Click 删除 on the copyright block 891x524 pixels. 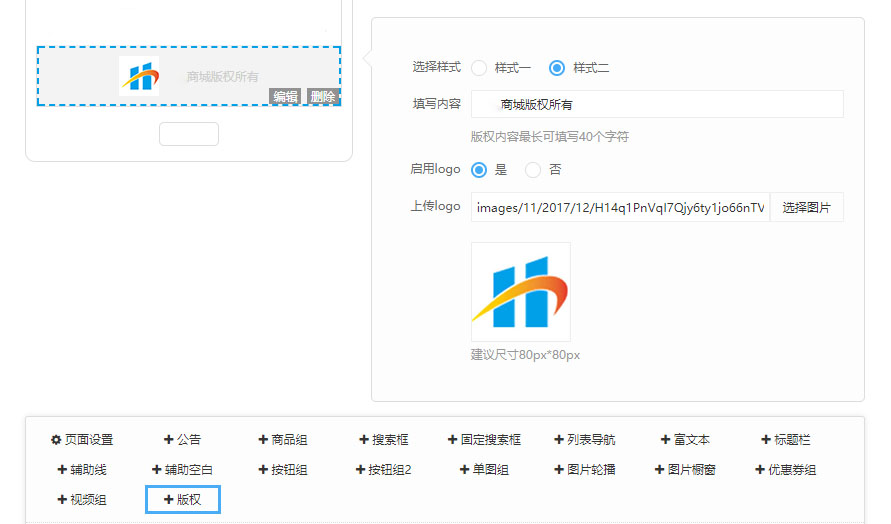(322, 97)
